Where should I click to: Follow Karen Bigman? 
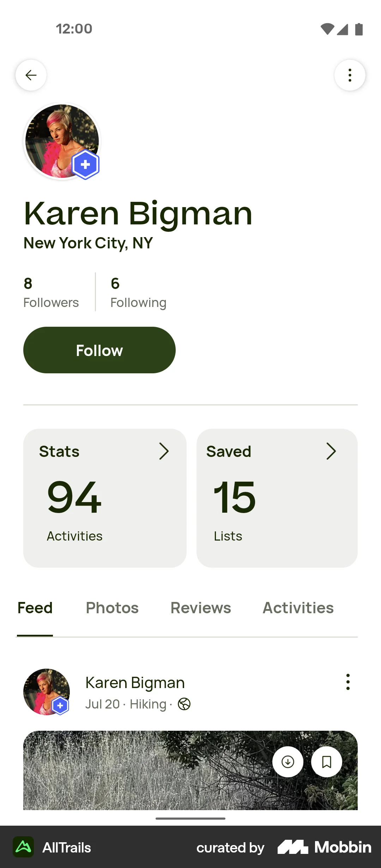[x=99, y=350]
